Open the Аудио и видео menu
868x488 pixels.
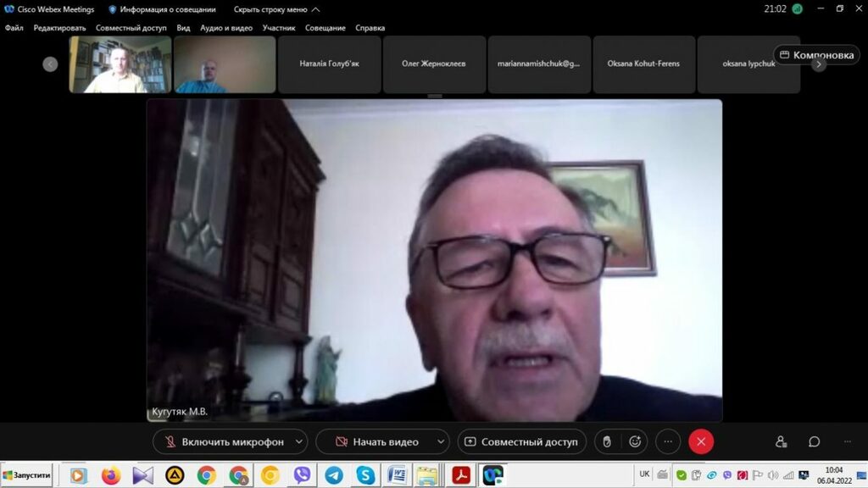coord(226,28)
